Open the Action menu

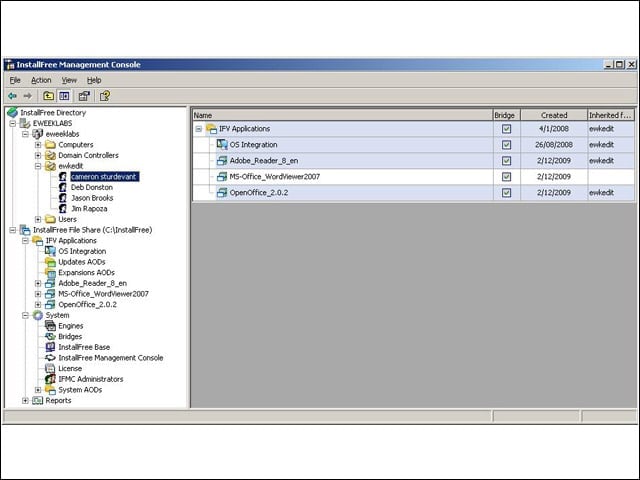click(41, 80)
